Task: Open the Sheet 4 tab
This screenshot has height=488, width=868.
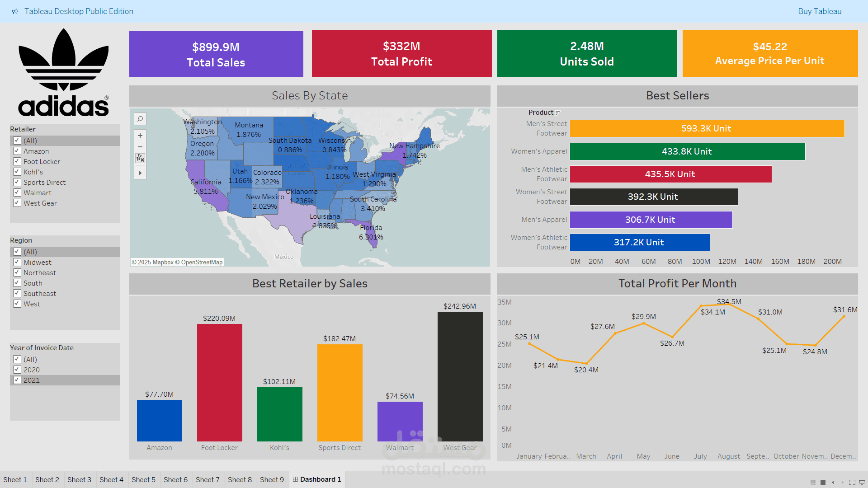Action: pos(111,480)
